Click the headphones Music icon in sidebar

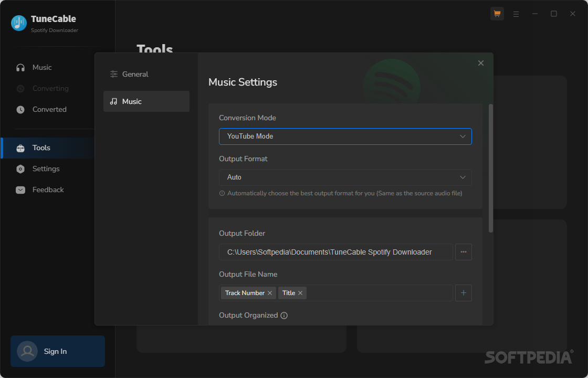coord(20,68)
